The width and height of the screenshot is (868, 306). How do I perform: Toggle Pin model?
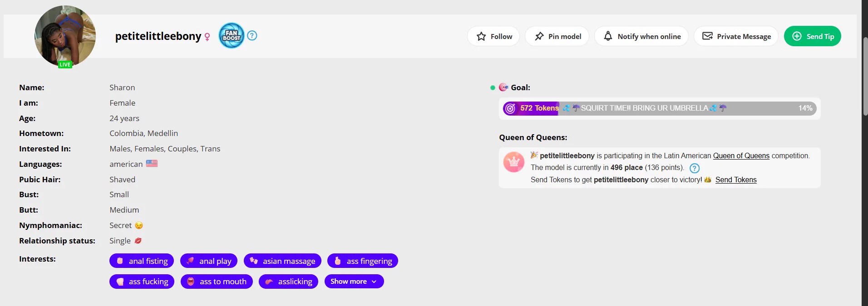(557, 36)
